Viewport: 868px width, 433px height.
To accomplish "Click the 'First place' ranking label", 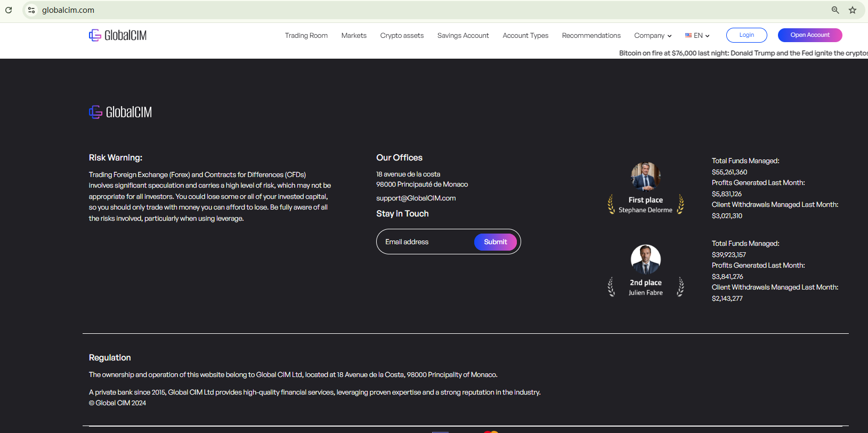I will (x=646, y=200).
